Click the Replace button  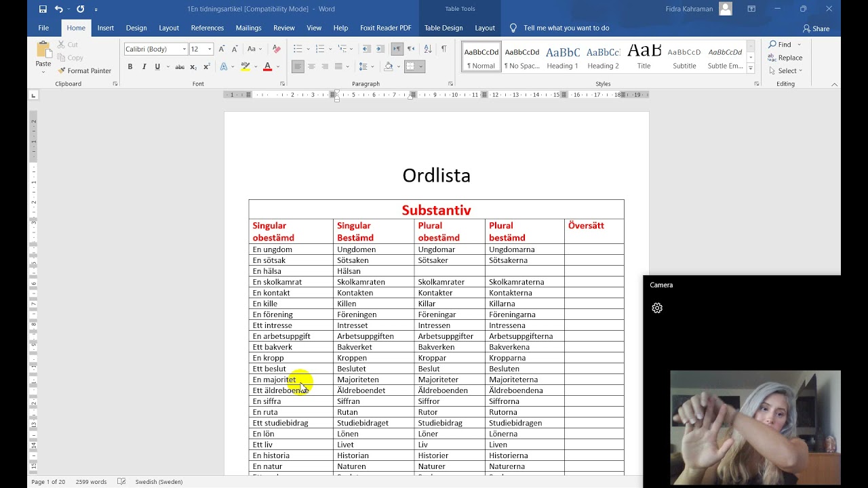click(x=785, y=58)
